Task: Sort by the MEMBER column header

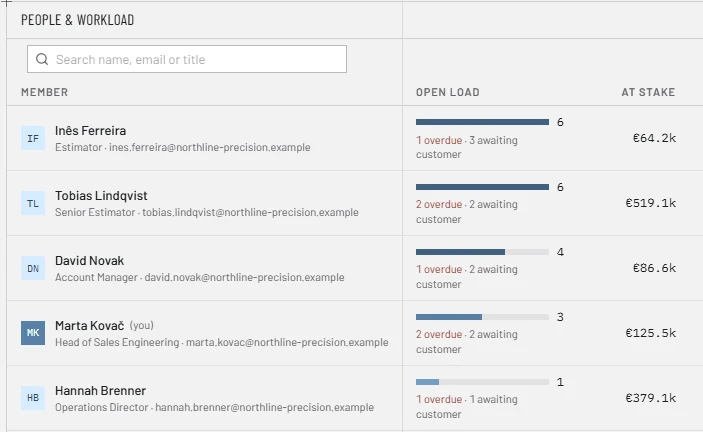Action: coord(44,92)
